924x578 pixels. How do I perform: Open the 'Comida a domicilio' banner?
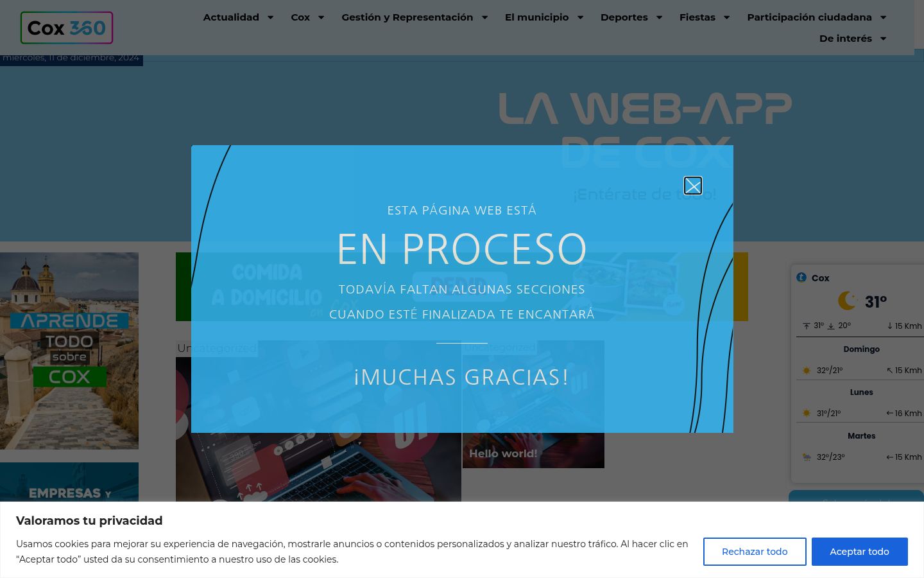(462, 286)
